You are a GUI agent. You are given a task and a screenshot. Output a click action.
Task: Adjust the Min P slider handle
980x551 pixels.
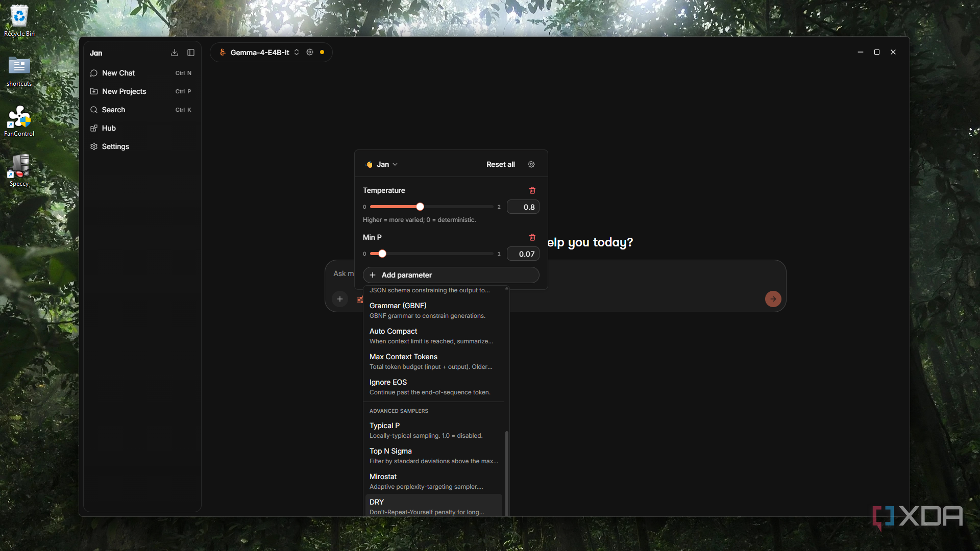tap(382, 254)
